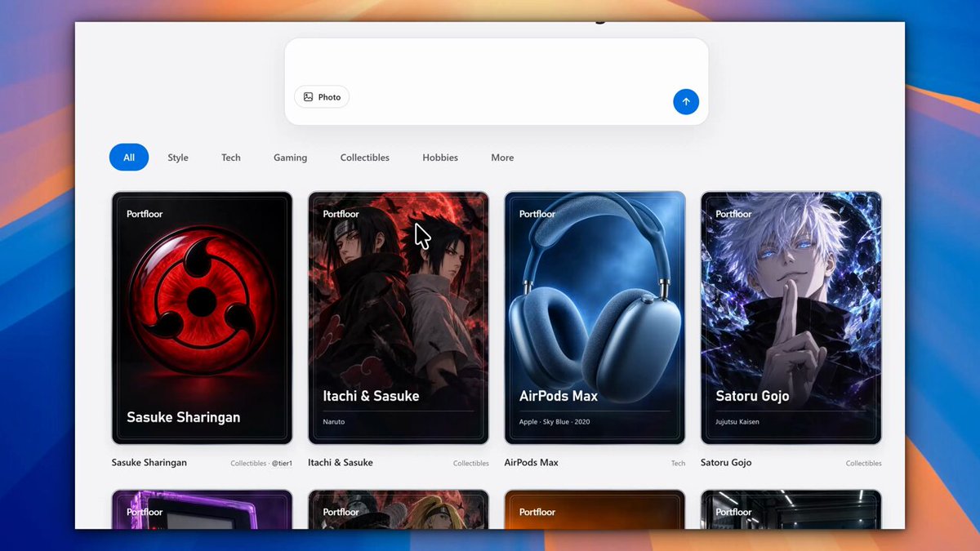Click the Satoru Gojo title below card
This screenshot has width=980, height=551.
tap(726, 463)
